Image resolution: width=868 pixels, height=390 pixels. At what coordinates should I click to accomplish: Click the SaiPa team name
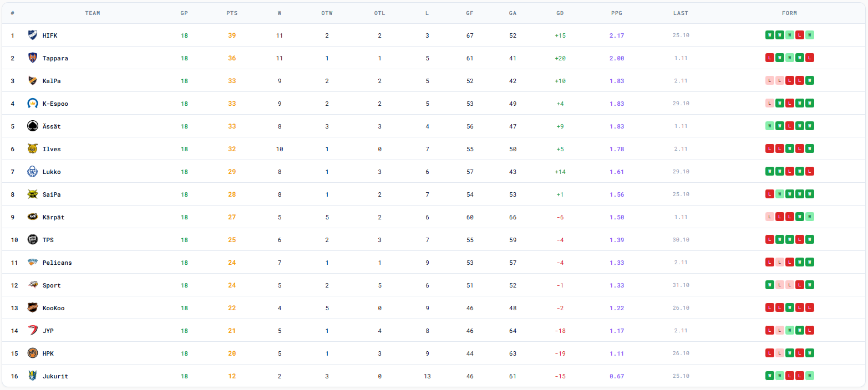coord(52,195)
